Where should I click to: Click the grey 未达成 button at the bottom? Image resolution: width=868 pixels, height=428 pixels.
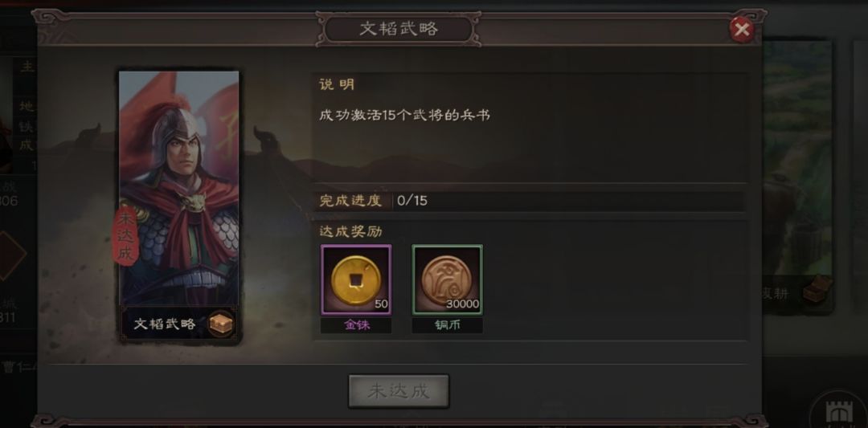click(399, 392)
